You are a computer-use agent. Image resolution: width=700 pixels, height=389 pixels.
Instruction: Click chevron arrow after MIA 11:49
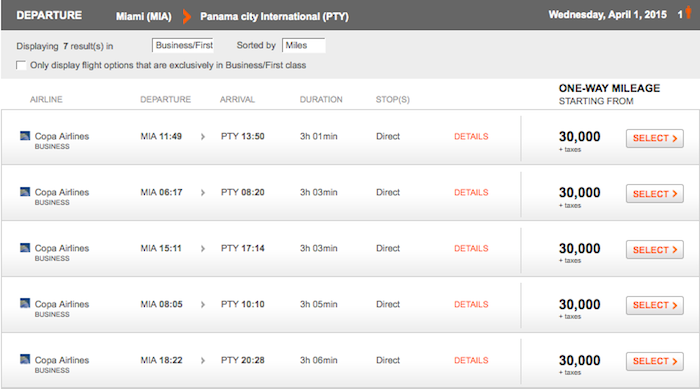click(x=203, y=137)
